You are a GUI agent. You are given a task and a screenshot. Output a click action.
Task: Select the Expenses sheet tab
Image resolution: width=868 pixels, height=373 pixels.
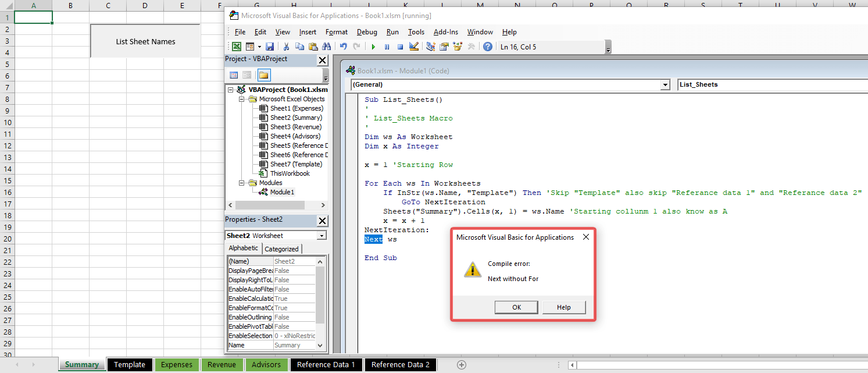177,365
